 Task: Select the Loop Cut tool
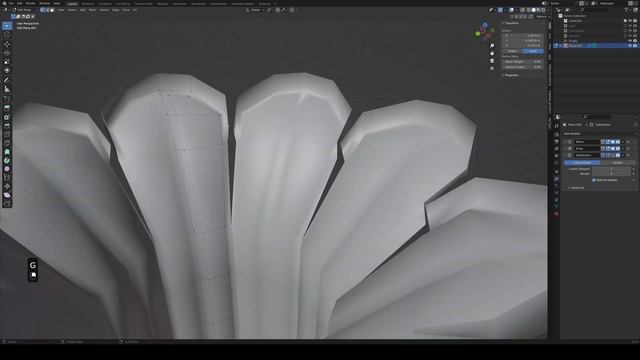coord(7,134)
